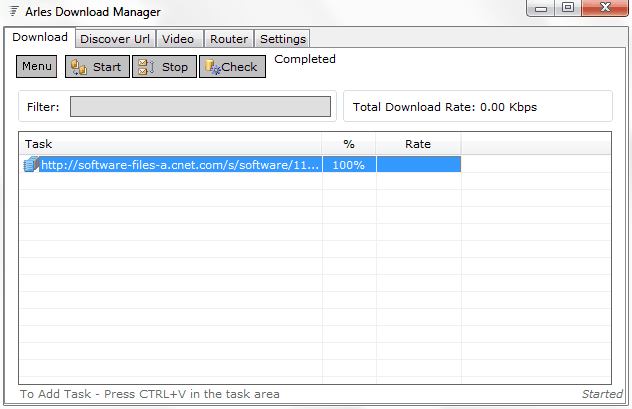Close the Arles Download Manager window

[x=605, y=8]
